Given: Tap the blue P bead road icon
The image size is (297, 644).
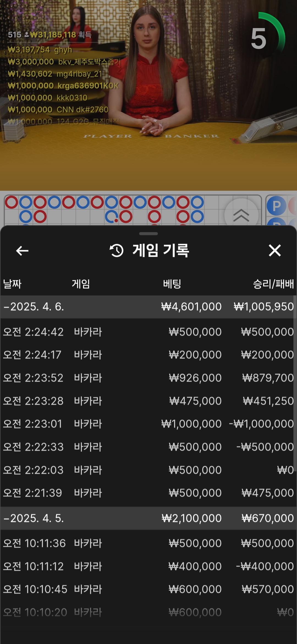Looking at the screenshot, I should click(x=276, y=206).
